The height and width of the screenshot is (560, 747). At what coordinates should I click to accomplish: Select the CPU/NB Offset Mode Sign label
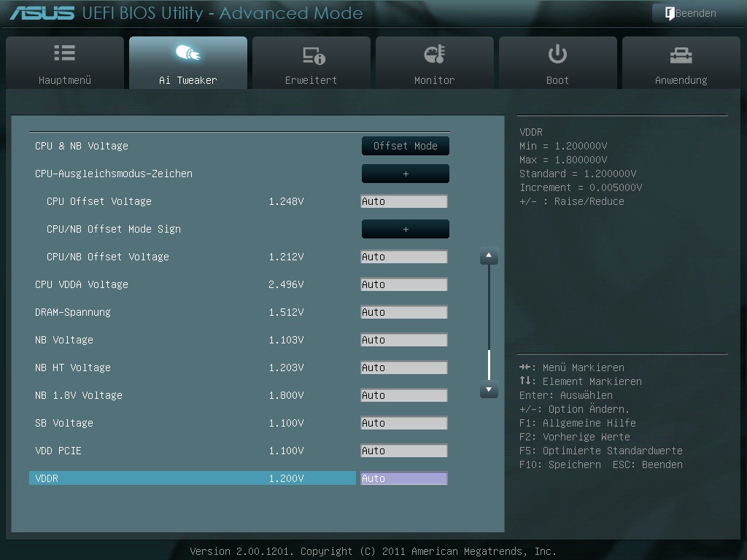click(114, 229)
